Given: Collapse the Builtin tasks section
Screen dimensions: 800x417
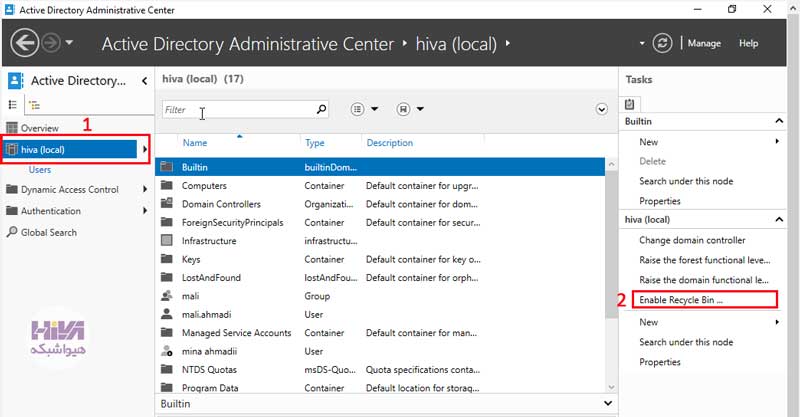Looking at the screenshot, I should point(779,121).
